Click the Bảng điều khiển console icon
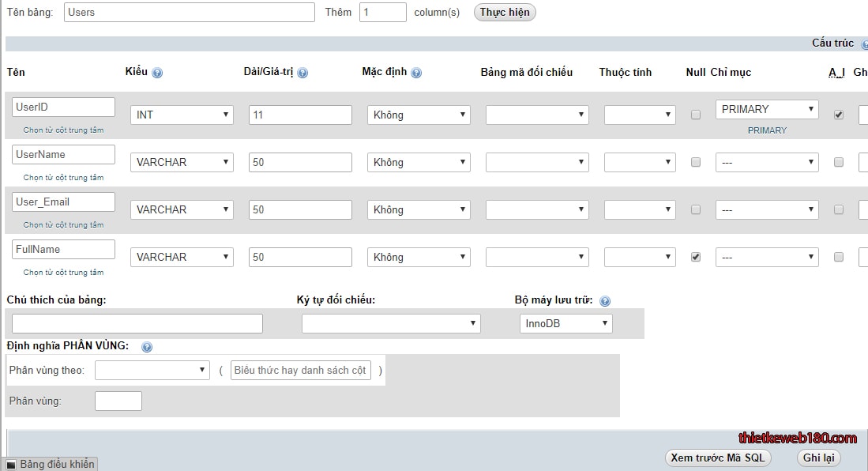The image size is (868, 471). click(11, 465)
